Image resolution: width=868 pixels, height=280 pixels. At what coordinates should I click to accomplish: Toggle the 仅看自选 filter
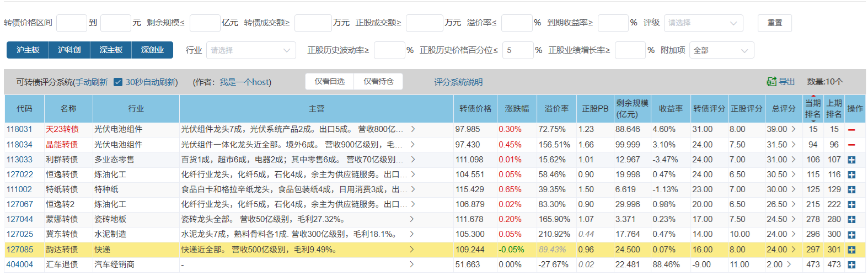[330, 82]
